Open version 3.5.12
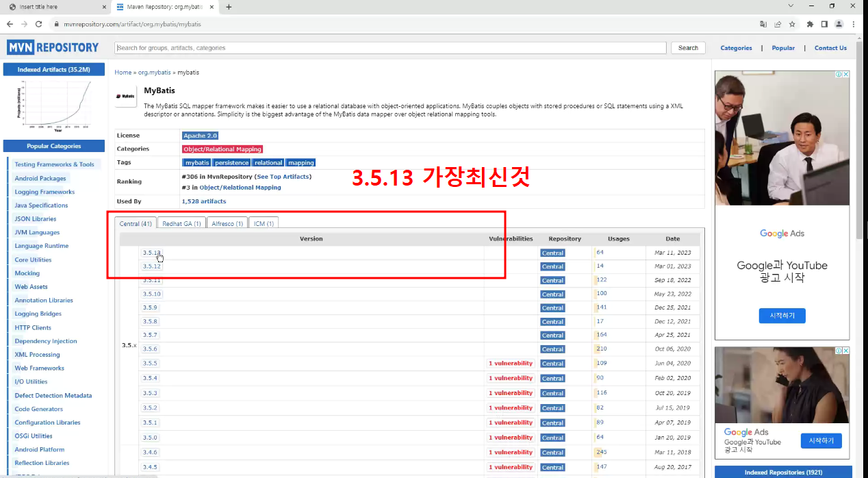868x478 pixels. [x=151, y=266]
